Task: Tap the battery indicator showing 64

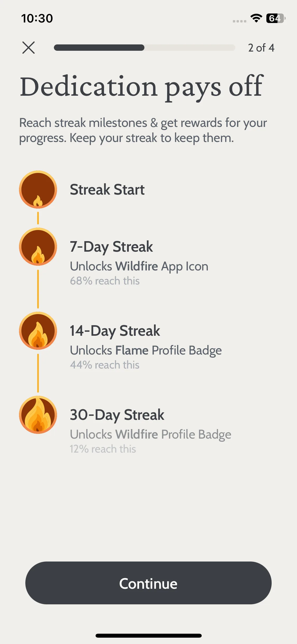Action: pyautogui.click(x=276, y=18)
